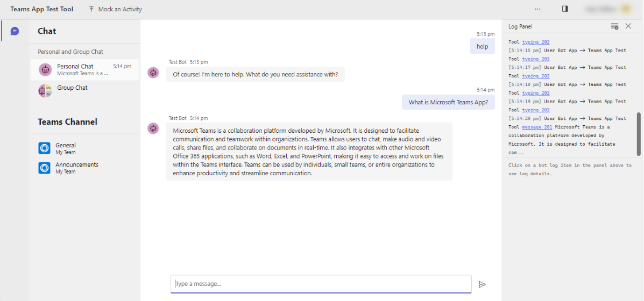
Task: Click the General channel team icon
Action: tap(44, 148)
